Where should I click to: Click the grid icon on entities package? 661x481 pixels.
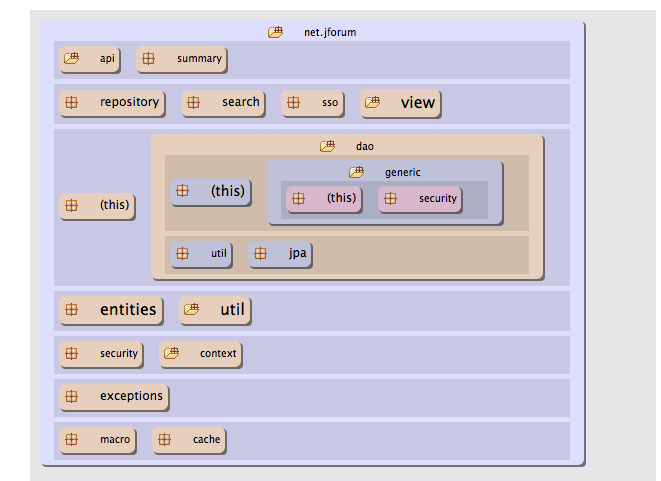[71, 310]
